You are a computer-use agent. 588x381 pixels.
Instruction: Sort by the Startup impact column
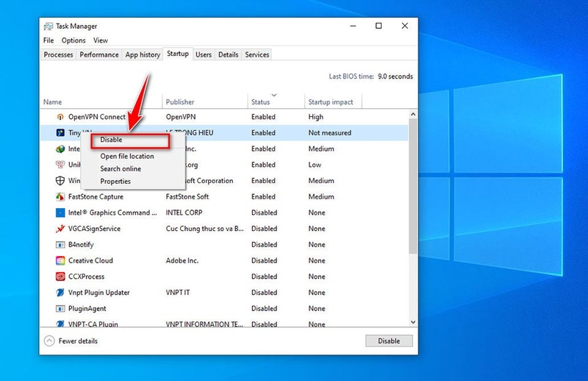(331, 102)
